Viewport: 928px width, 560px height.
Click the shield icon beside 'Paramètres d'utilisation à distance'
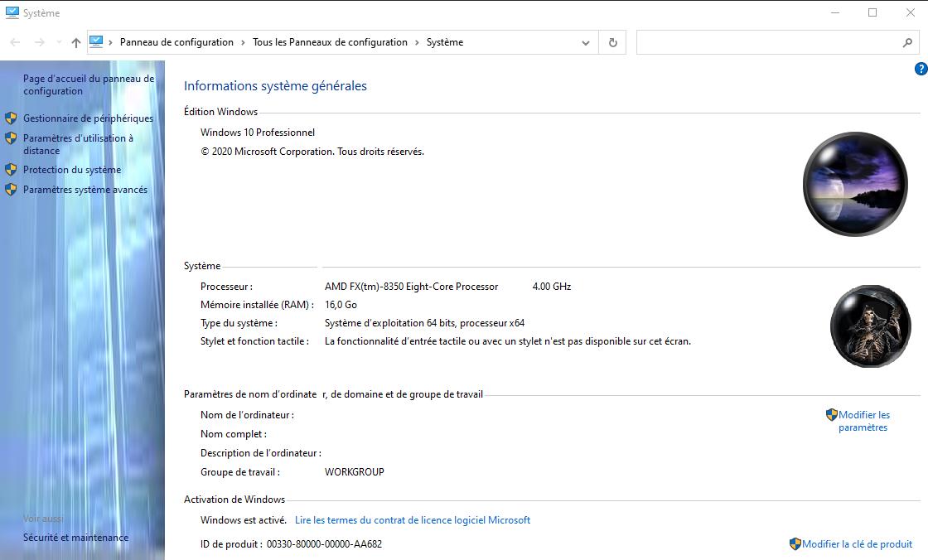pyautogui.click(x=11, y=138)
